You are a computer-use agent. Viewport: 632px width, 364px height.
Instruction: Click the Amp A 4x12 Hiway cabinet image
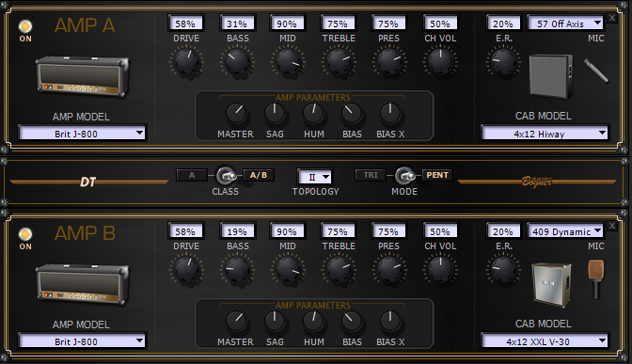tap(551, 76)
